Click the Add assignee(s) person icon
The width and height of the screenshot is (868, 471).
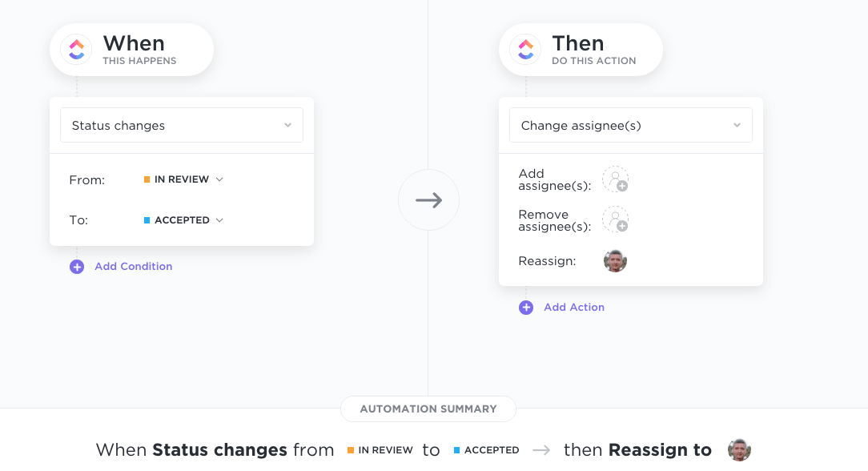pyautogui.click(x=615, y=179)
